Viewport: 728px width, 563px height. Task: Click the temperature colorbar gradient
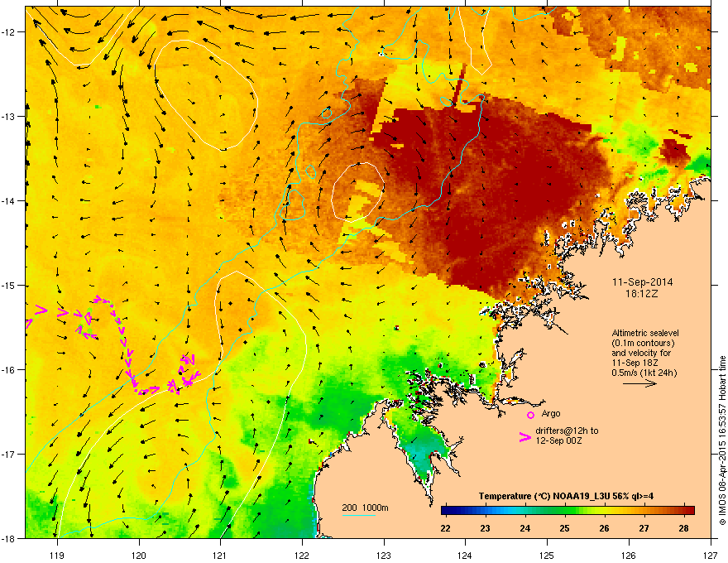click(x=568, y=510)
